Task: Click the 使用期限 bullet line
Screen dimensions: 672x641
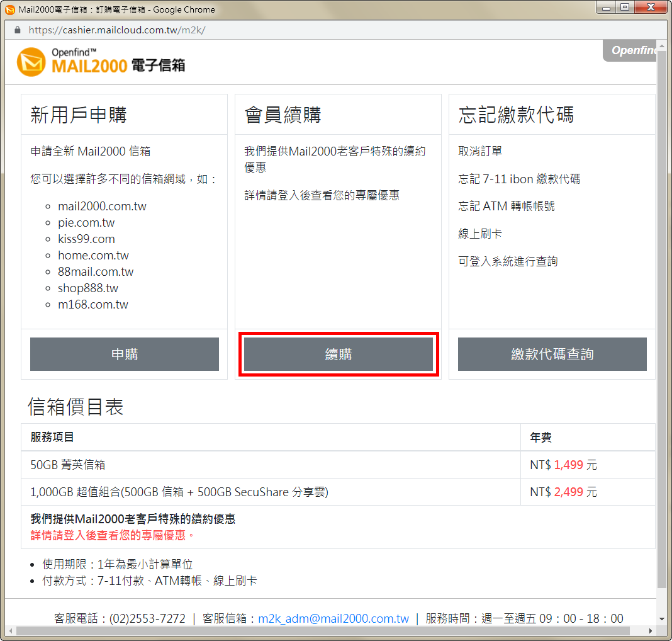Action: click(x=117, y=564)
